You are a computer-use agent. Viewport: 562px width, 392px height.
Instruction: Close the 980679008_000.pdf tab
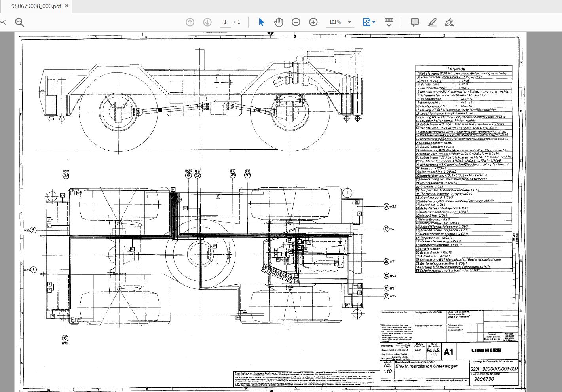[x=66, y=6]
